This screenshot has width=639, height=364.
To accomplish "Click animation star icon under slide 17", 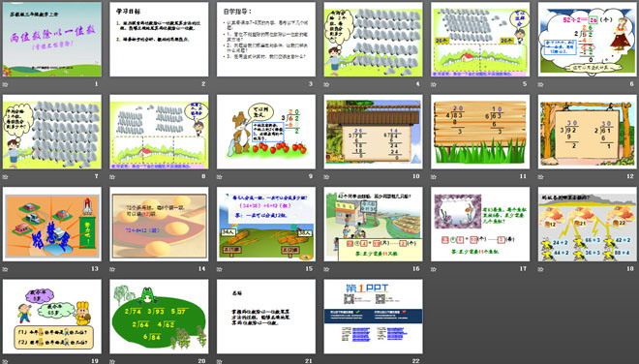I will pyautogui.click(x=434, y=269).
